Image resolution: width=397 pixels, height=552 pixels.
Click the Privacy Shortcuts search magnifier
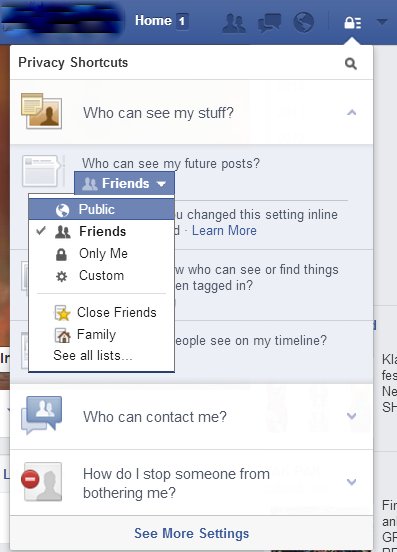(x=351, y=64)
